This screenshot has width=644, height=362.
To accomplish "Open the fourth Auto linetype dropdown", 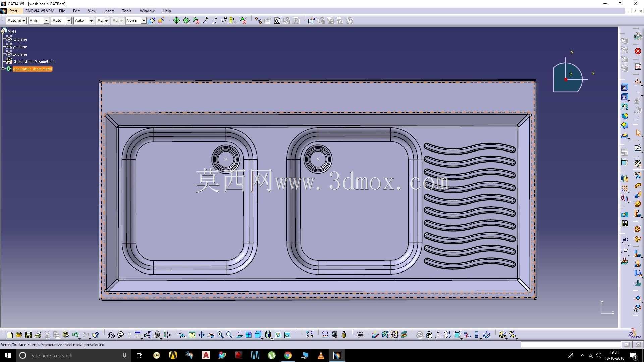I will click(x=84, y=21).
